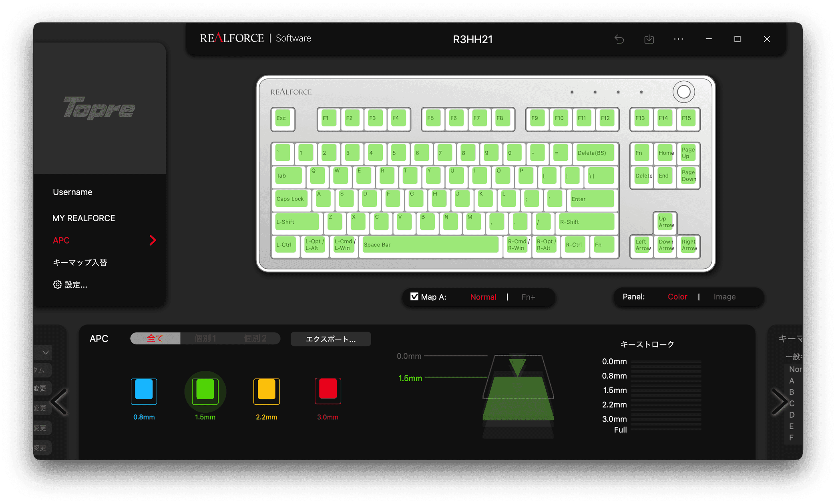This screenshot has height=504, width=836.
Task: Switch map layer to Fn+
Action: [x=528, y=297]
